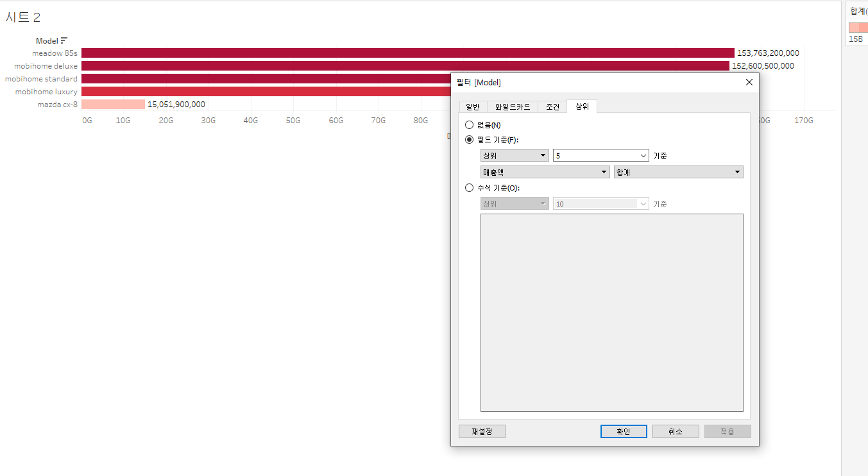Image resolution: width=868 pixels, height=476 pixels.
Task: Click the 170G axis tick label
Action: pos(804,120)
